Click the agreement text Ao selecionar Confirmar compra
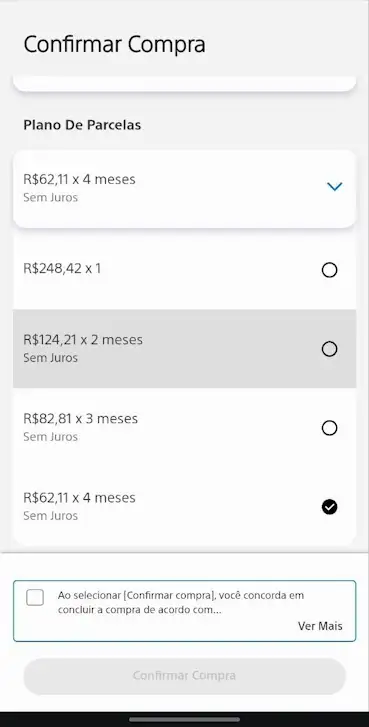The width and height of the screenshot is (369, 727). point(181,602)
